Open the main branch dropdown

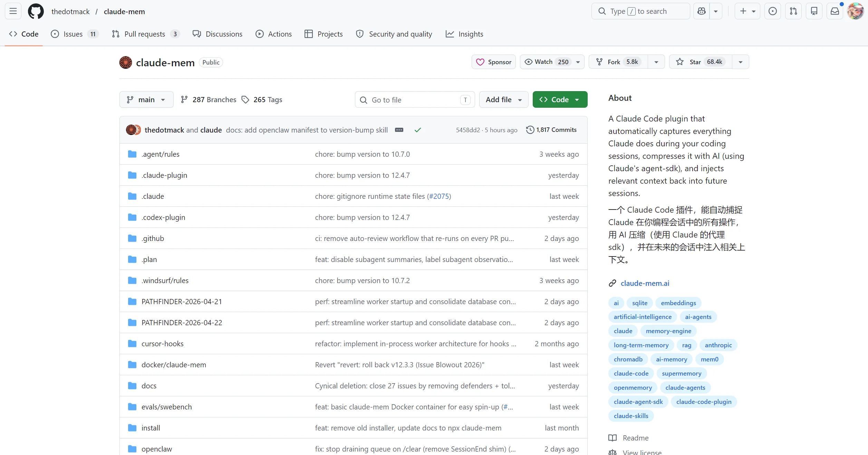(x=146, y=100)
